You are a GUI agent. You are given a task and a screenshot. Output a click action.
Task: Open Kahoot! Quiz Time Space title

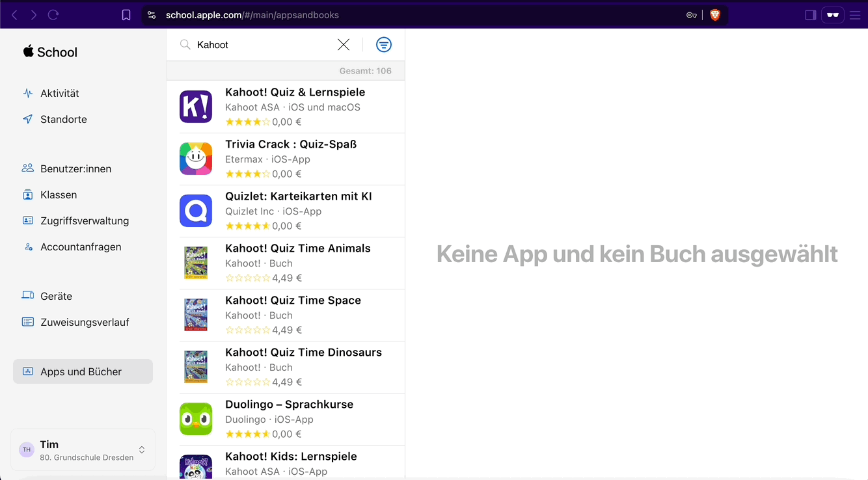(x=293, y=300)
